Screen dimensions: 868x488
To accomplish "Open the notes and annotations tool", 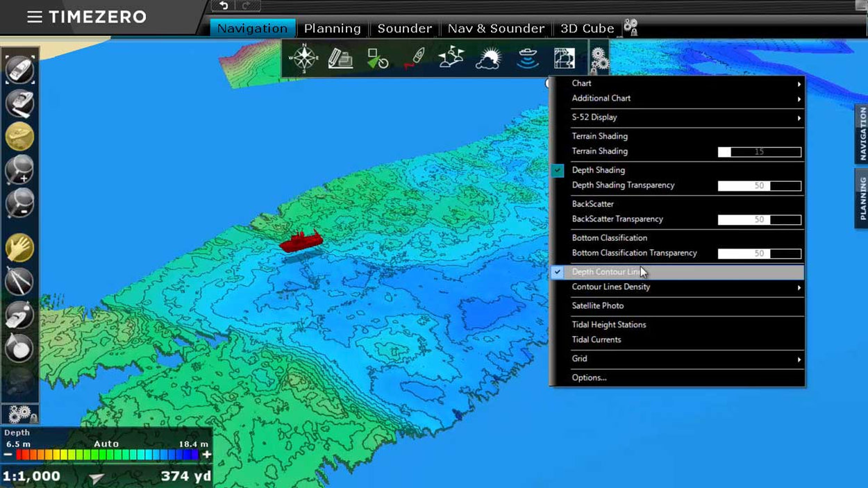I will [340, 58].
